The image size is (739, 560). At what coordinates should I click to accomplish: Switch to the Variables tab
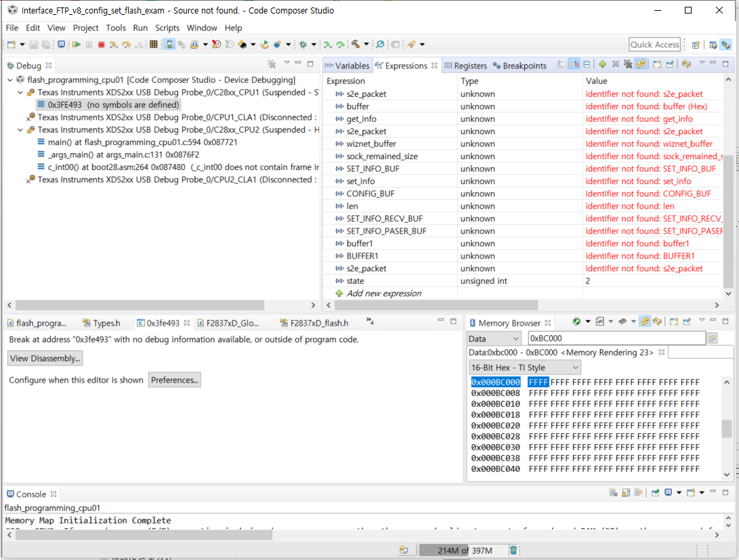pos(347,66)
